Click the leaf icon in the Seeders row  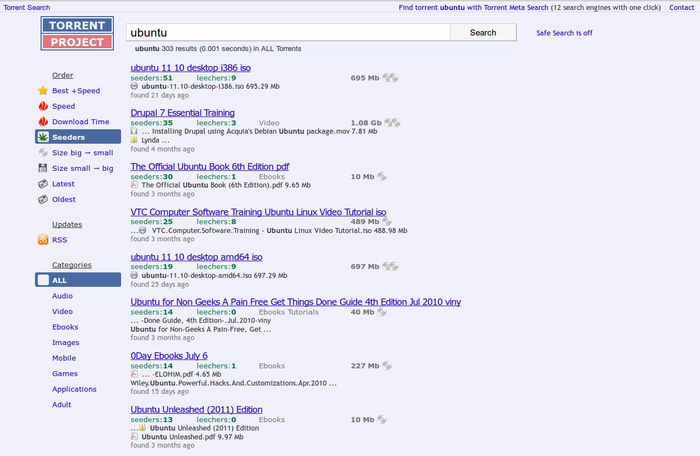click(43, 137)
